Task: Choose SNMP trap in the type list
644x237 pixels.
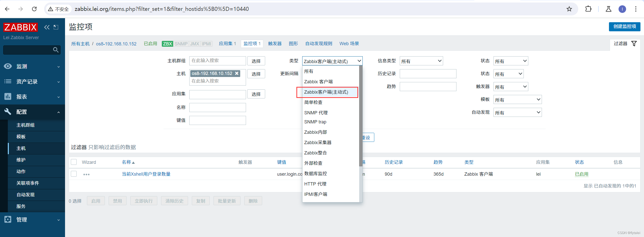Action: [x=331, y=122]
